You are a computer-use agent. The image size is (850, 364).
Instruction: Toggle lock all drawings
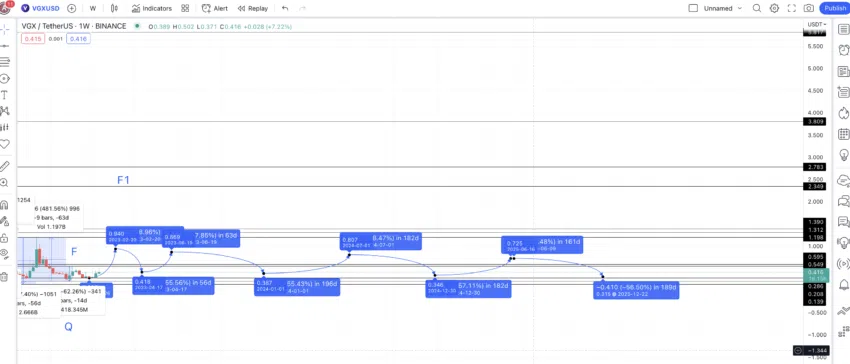click(x=4, y=238)
